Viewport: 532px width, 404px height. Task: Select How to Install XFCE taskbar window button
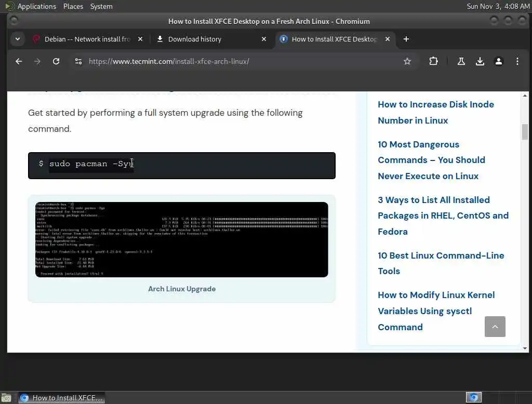[61, 398]
